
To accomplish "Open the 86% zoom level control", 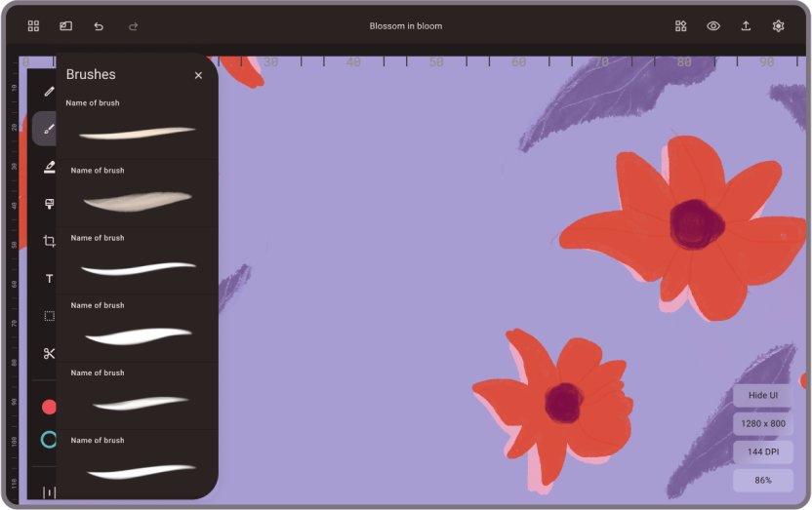I will 762,480.
